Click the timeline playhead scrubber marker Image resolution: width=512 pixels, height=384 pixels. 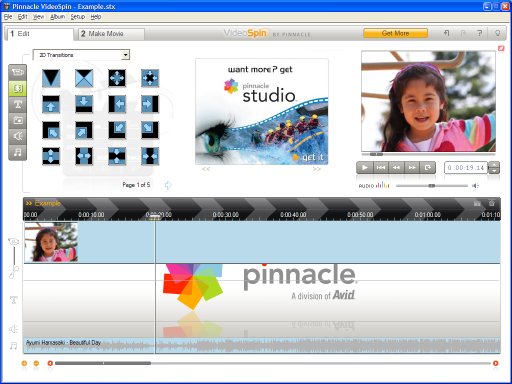pos(155,216)
